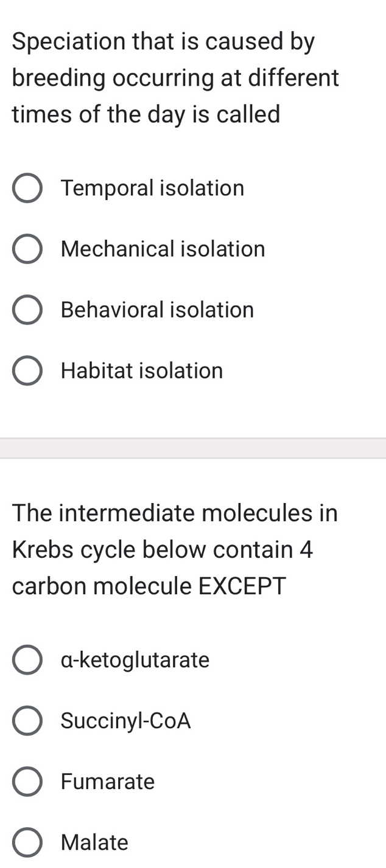This screenshot has width=386, height=868.
Task: Click the Habitat isolation answer label
Action: point(141,370)
